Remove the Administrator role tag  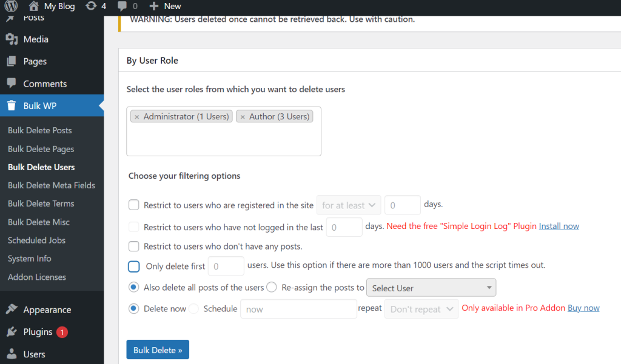pyautogui.click(x=136, y=116)
